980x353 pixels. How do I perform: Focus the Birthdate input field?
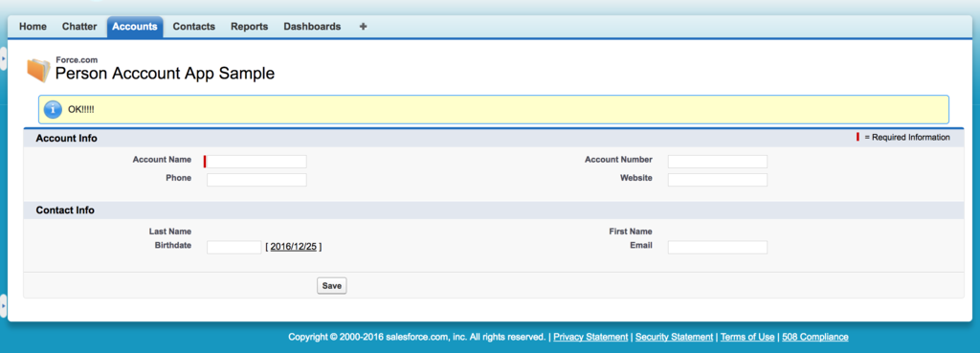pos(234,248)
